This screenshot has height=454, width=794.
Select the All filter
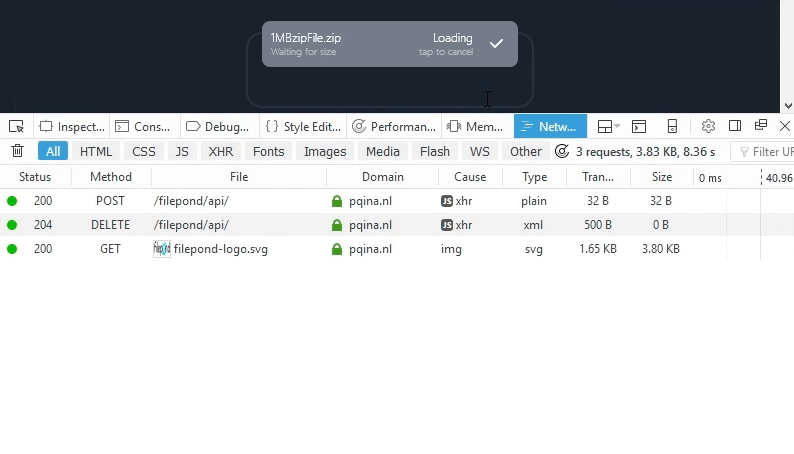pos(53,151)
